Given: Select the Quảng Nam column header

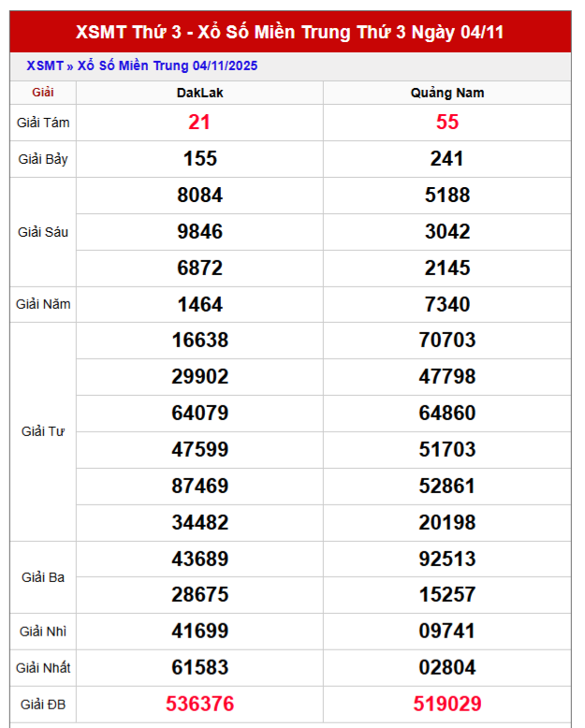Looking at the screenshot, I should click(x=447, y=93).
